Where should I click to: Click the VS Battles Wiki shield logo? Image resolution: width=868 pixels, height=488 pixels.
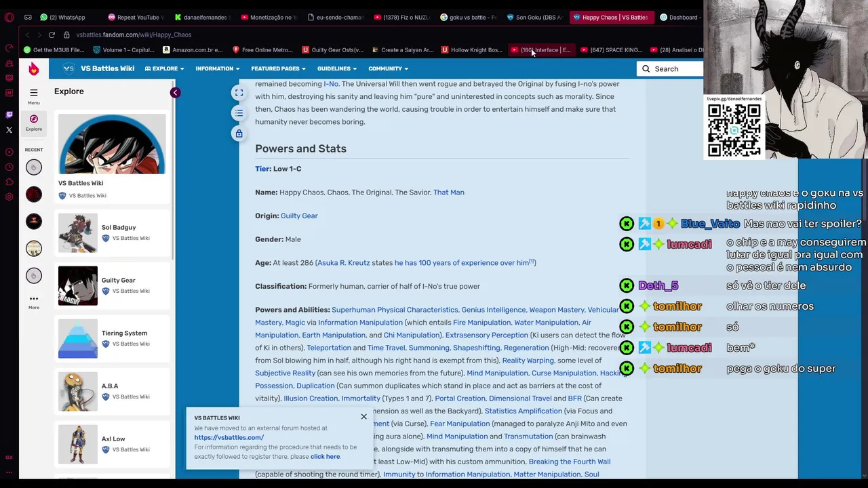click(x=68, y=68)
